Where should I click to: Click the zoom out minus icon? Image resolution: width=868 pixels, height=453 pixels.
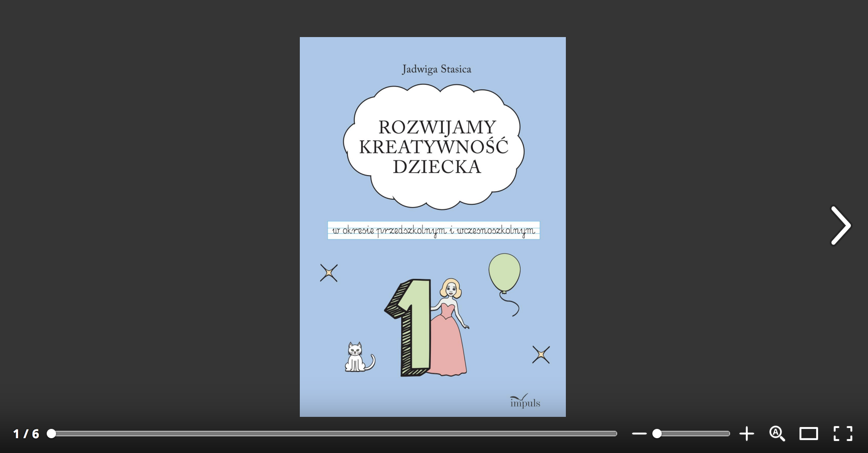(639, 434)
